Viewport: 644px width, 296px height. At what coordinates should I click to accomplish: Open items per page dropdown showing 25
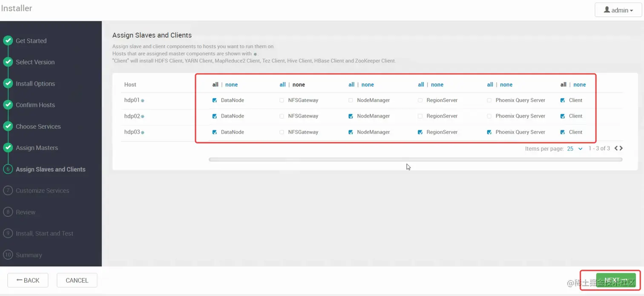pos(575,149)
